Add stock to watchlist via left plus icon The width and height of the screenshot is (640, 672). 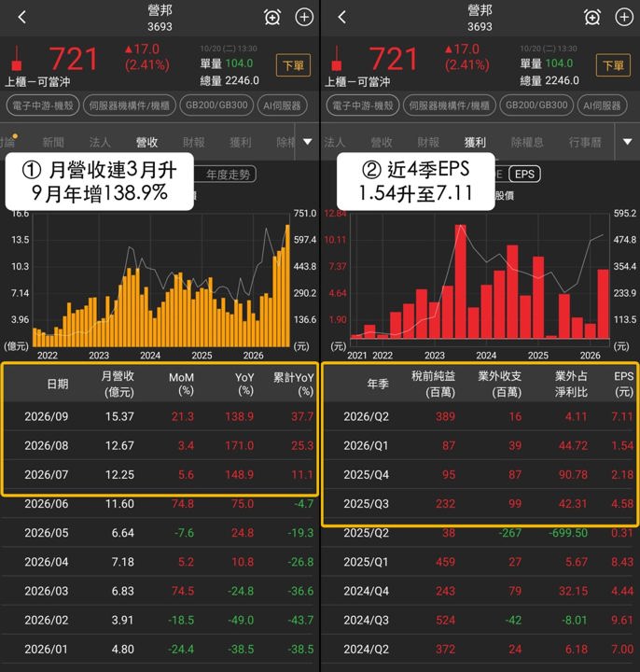coord(304,17)
